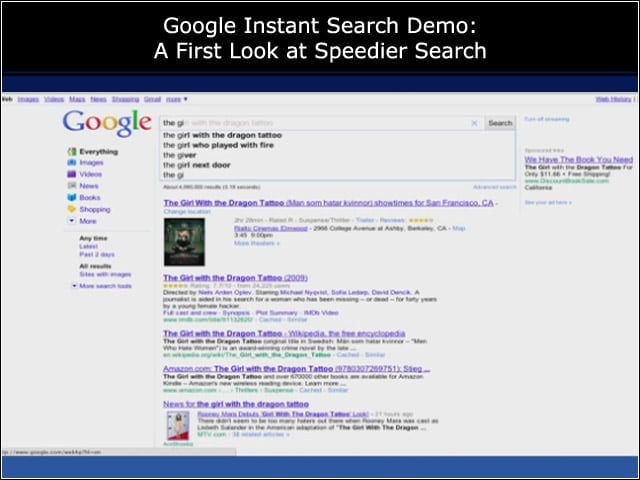The image size is (640, 480).
Task: Click the Shopping sidebar label
Action: [95, 209]
